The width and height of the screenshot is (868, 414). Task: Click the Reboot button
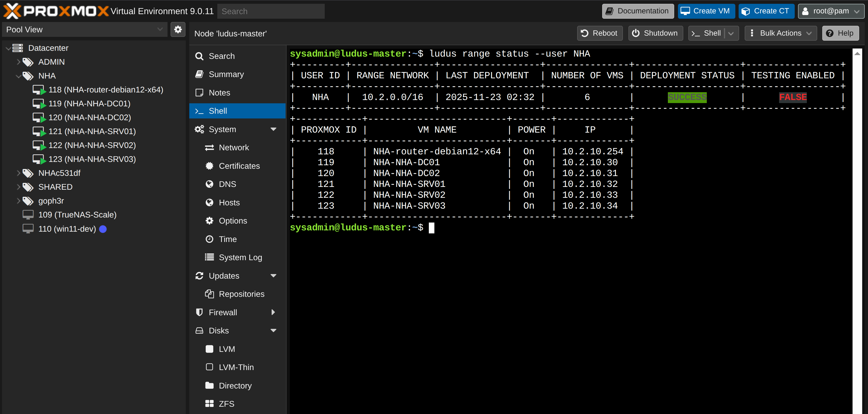(599, 33)
